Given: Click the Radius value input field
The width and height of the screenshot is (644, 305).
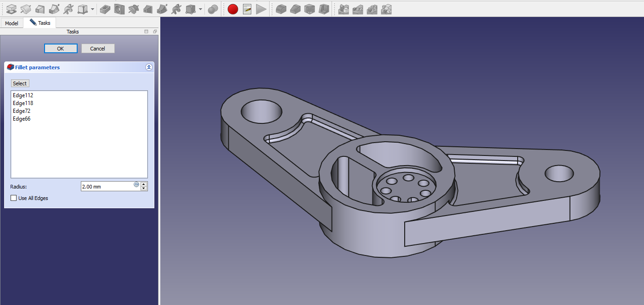Looking at the screenshot, I should [x=107, y=186].
